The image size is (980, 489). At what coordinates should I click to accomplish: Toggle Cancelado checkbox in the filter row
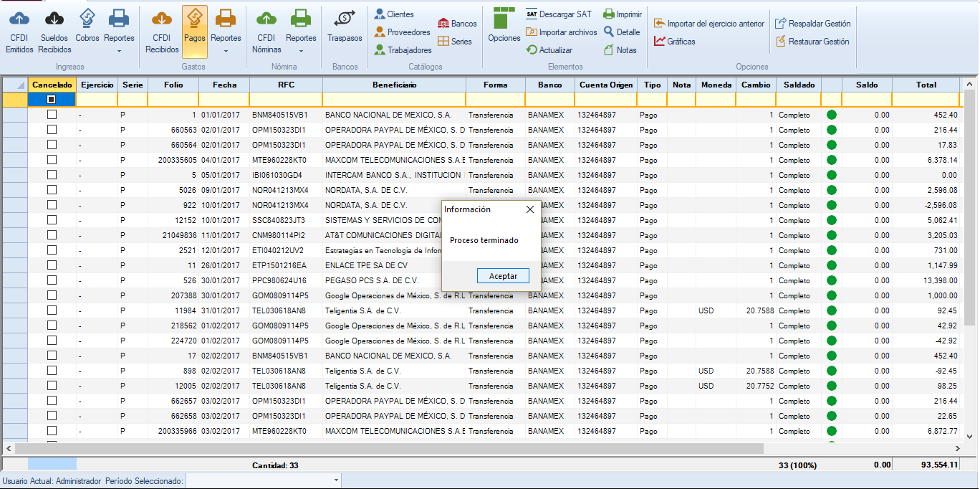coord(52,100)
